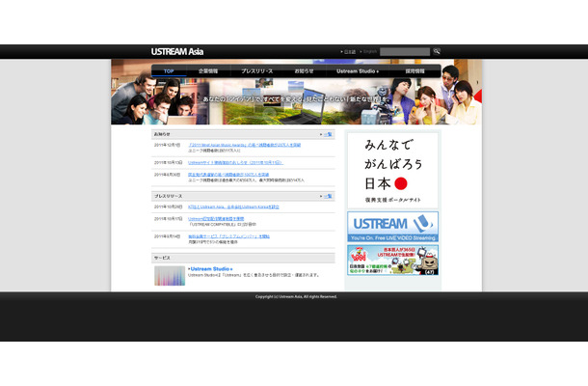Open the 365日 USTREAM cartoon banner
This screenshot has height=386, width=588.
click(x=392, y=261)
